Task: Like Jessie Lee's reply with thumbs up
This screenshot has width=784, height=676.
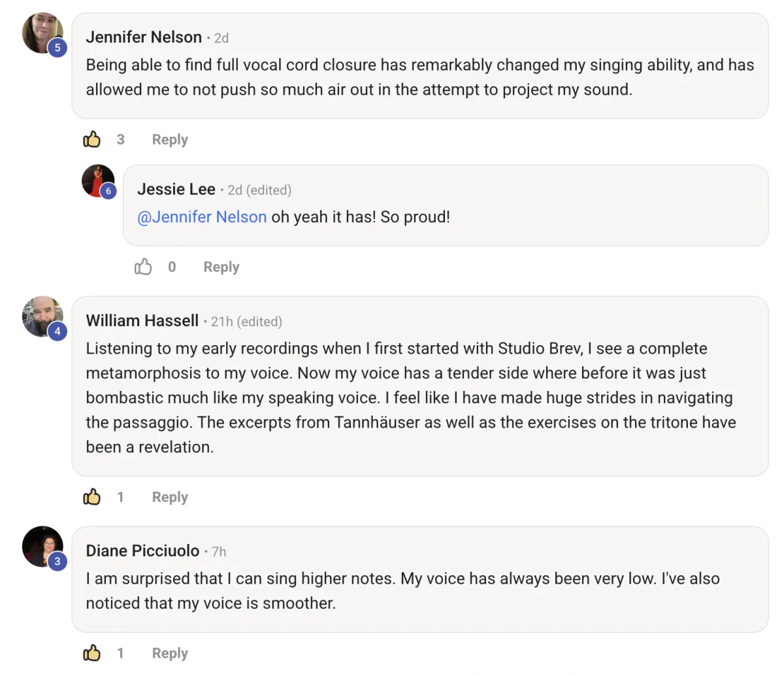Action: (143, 267)
